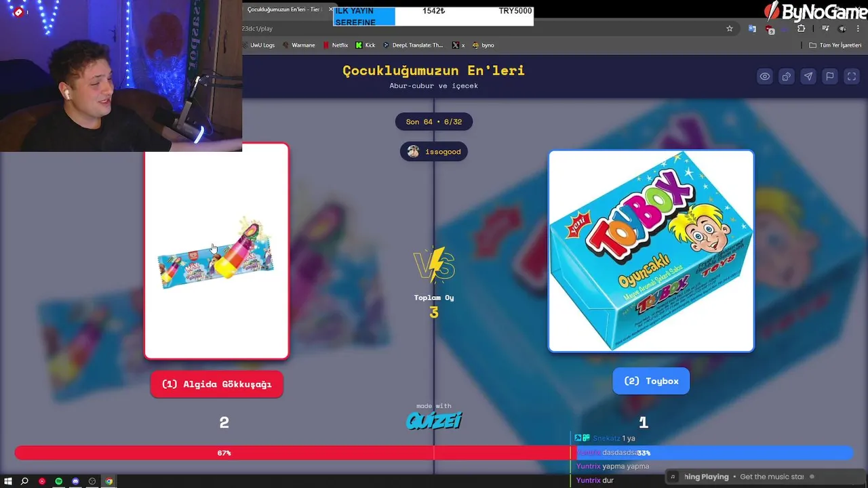The height and width of the screenshot is (488, 868).
Task: Click the flag report icon
Action: (829, 77)
